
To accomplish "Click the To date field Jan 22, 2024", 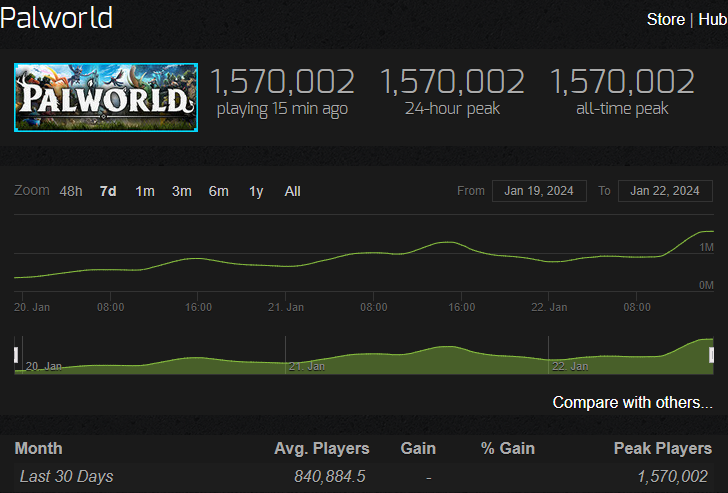I will pos(665,191).
